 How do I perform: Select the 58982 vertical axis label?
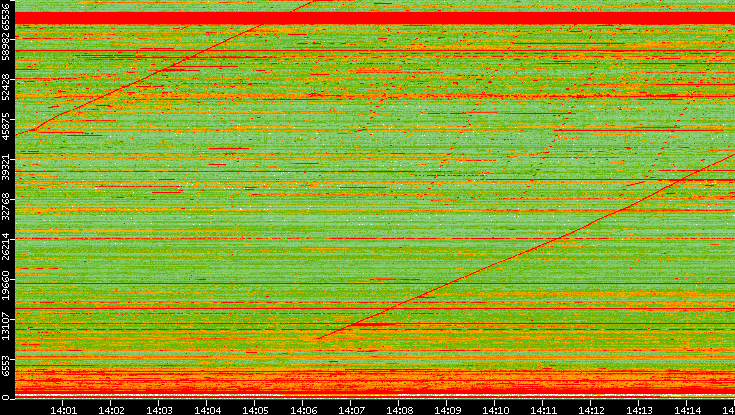pyautogui.click(x=7, y=50)
